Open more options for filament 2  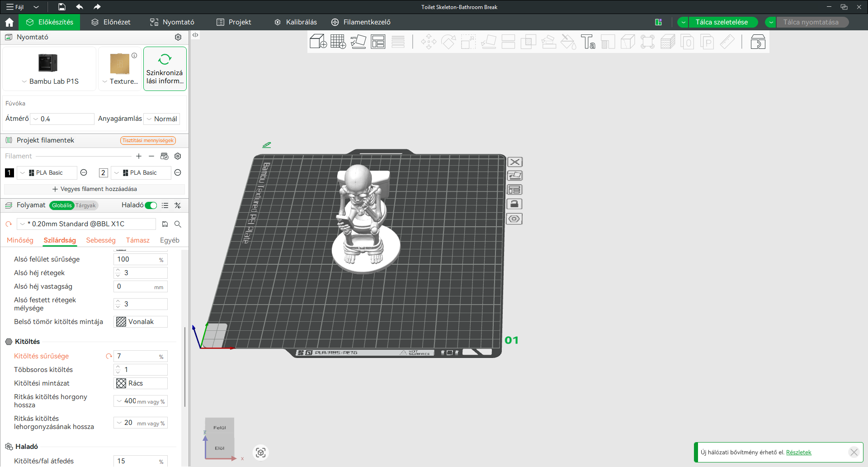[x=178, y=172]
